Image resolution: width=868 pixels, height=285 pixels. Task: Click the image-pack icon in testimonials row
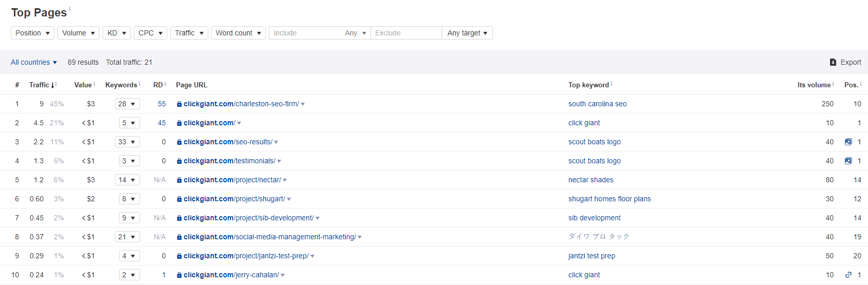849,161
